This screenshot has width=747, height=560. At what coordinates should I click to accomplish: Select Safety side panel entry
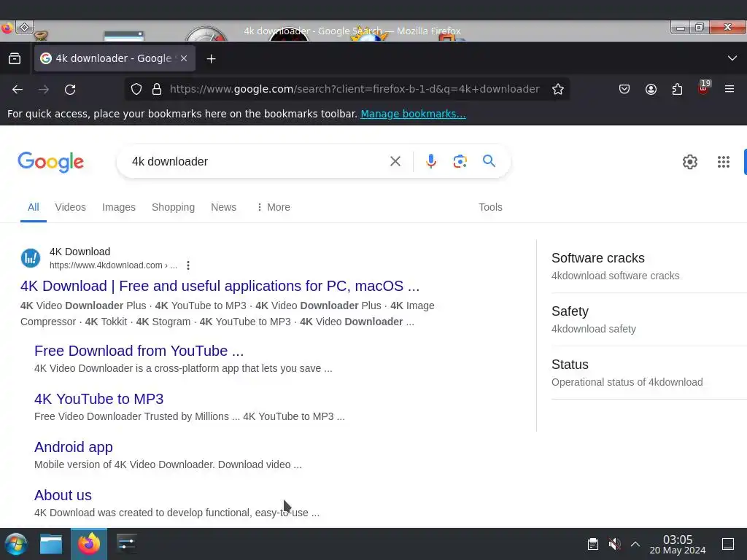[649, 319]
